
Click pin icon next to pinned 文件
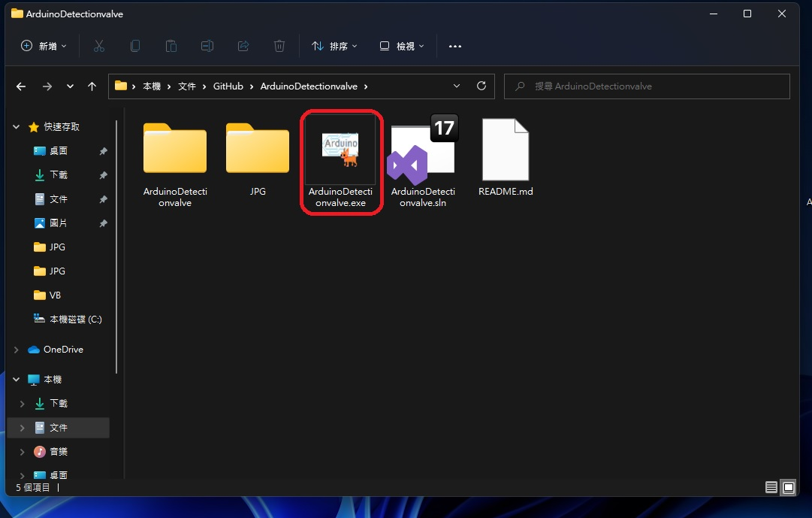click(x=103, y=199)
